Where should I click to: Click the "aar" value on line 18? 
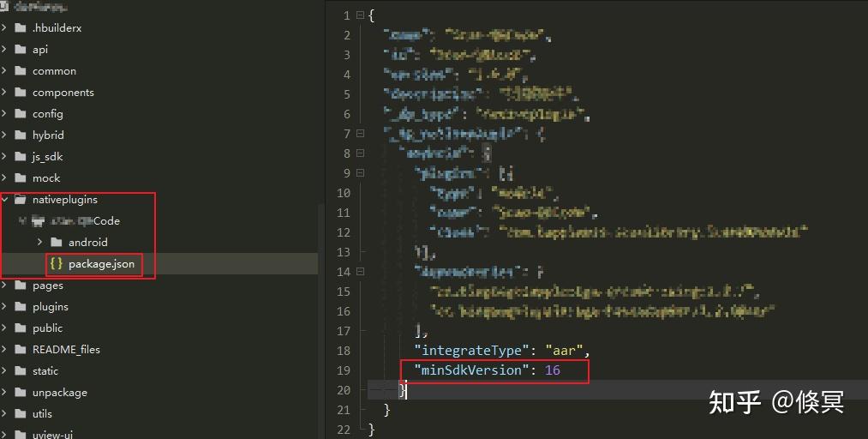pos(564,351)
